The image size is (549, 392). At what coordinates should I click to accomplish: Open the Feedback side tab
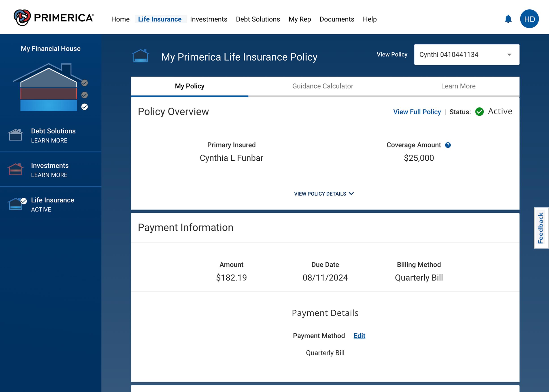pyautogui.click(x=541, y=228)
